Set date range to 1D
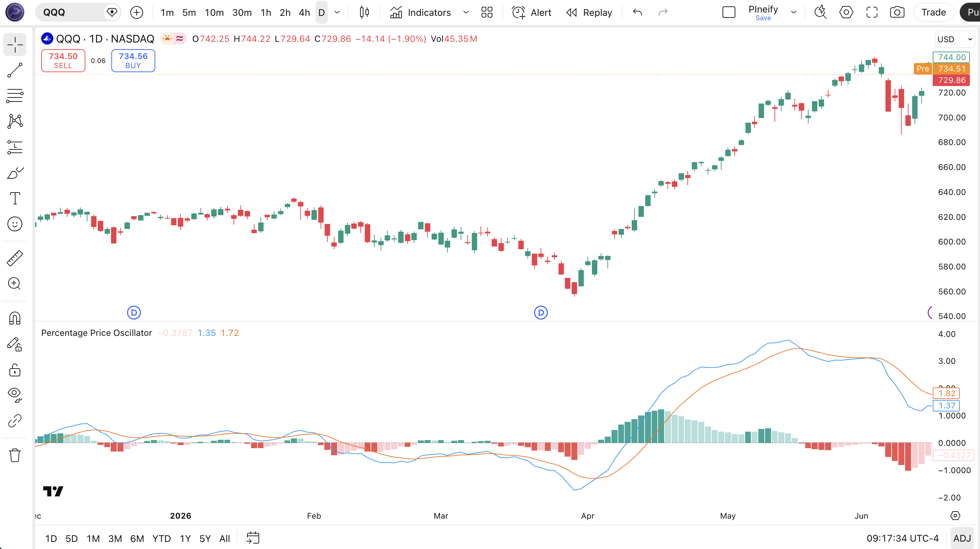The height and width of the screenshot is (549, 980). [x=51, y=538]
